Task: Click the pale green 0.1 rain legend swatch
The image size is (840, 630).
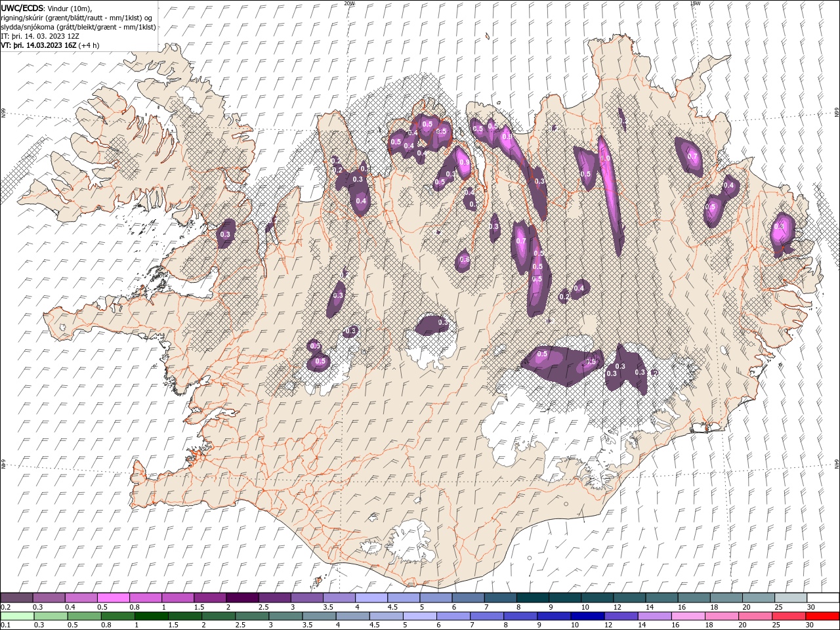Action: click(x=17, y=616)
